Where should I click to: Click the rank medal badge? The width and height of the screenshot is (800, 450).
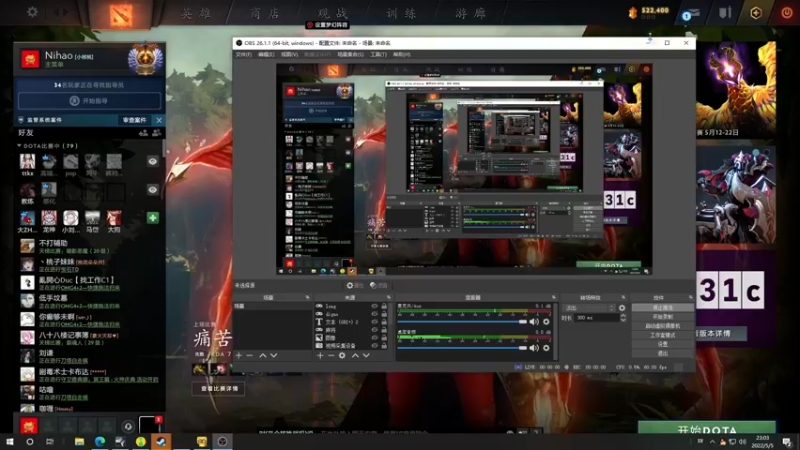[145, 59]
